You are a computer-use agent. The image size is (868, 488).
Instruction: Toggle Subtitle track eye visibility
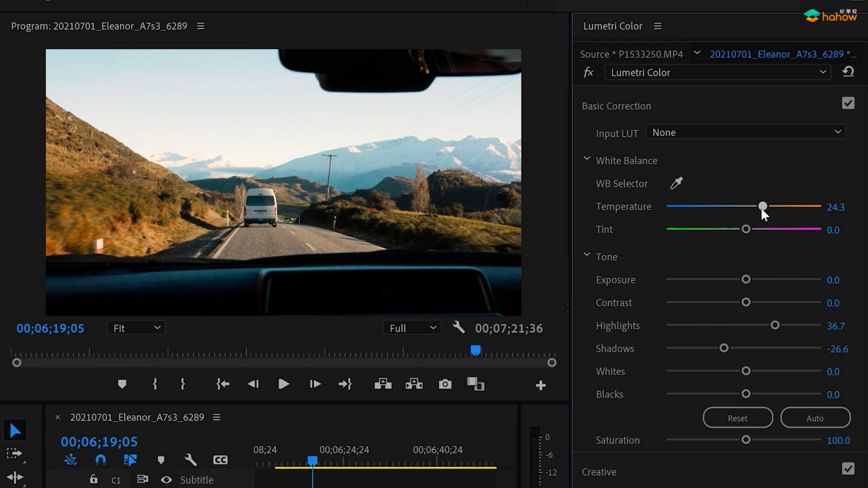(x=166, y=480)
